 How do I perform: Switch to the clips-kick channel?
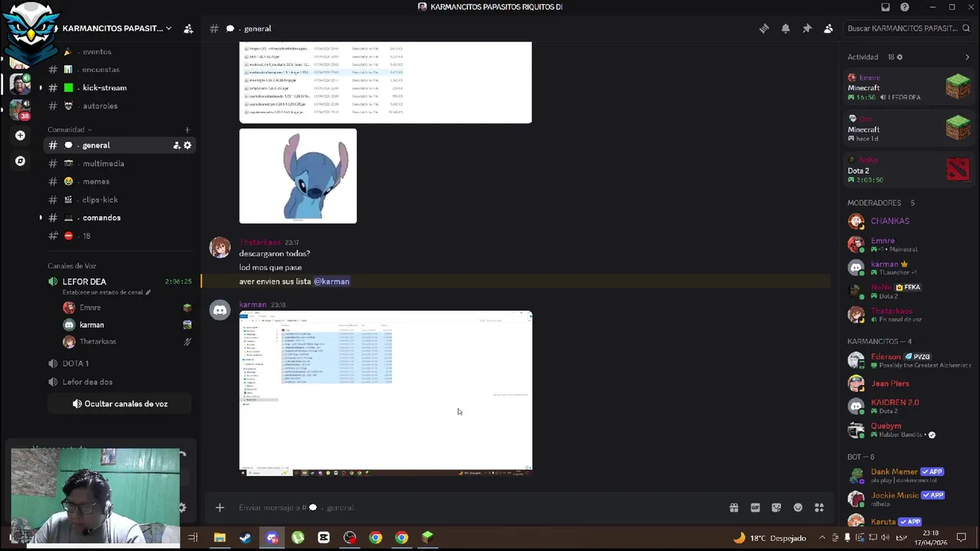click(x=120, y=200)
